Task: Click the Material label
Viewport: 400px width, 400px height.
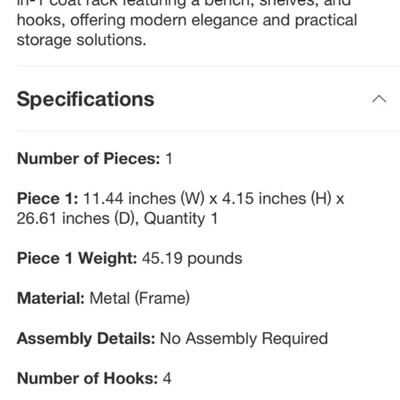Action: (51, 298)
